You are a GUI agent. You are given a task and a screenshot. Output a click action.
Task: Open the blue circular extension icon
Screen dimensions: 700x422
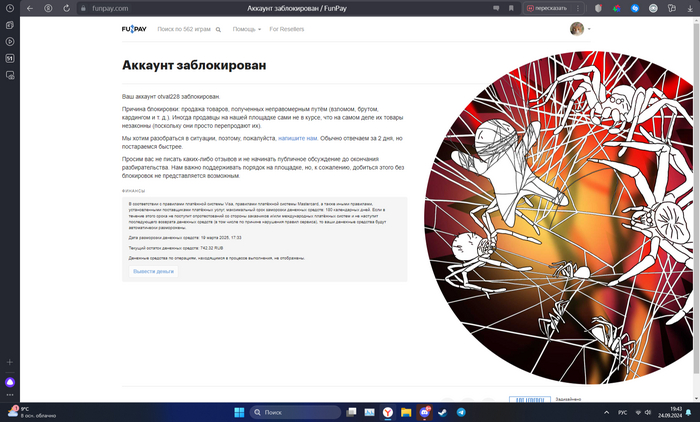(635, 8)
